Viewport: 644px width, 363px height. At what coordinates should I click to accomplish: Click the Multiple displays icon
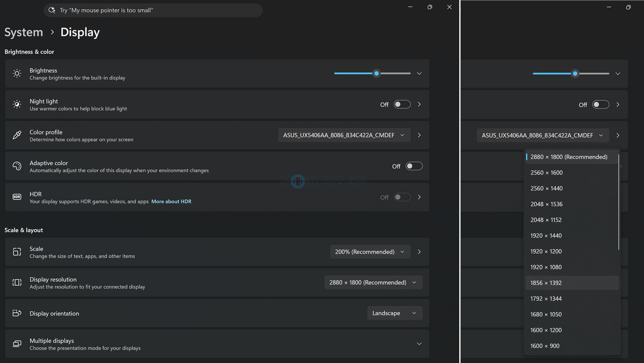(17, 344)
